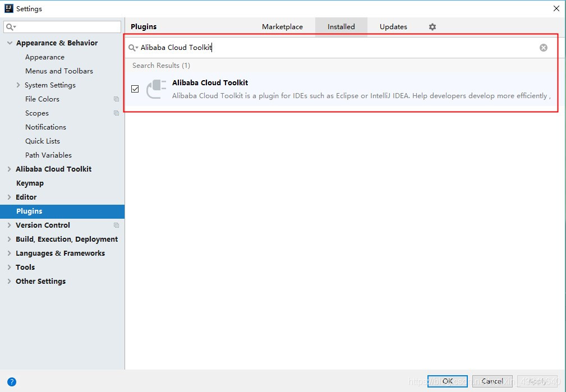Collapse Appearance & Behavior section
The image size is (566, 392).
10,43
